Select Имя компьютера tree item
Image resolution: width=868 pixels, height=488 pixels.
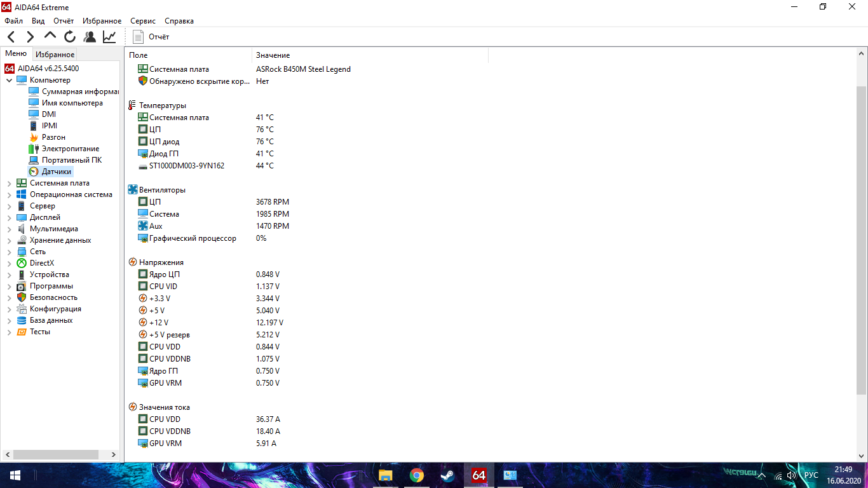pyautogui.click(x=65, y=103)
